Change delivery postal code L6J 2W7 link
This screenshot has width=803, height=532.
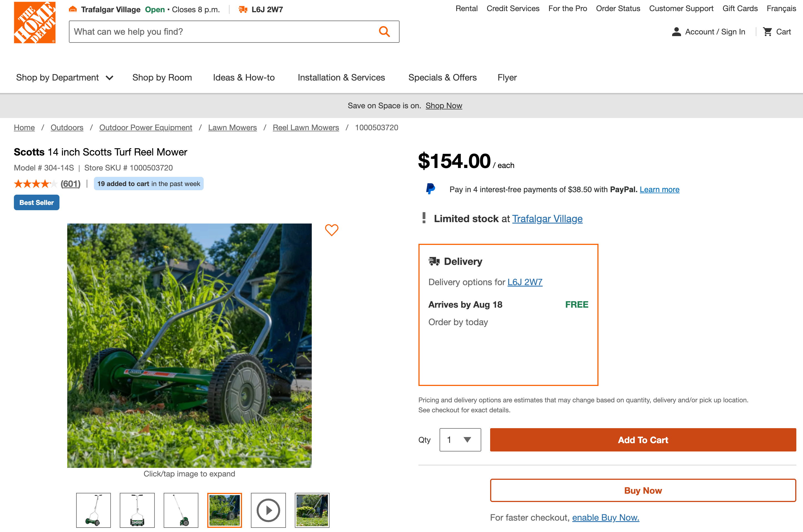(x=525, y=282)
